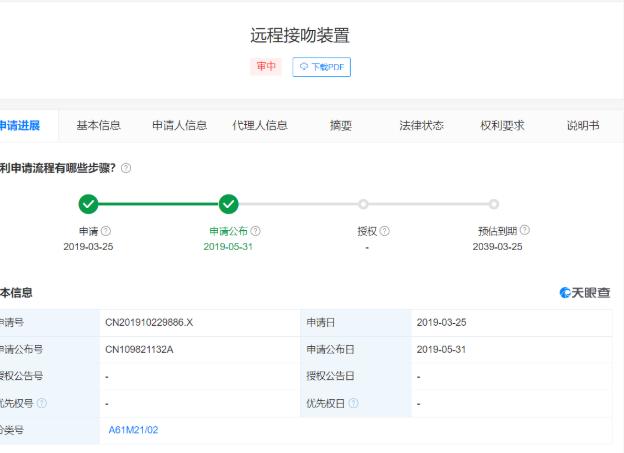
Task: Go to the 摘要 tab
Action: tap(341, 125)
